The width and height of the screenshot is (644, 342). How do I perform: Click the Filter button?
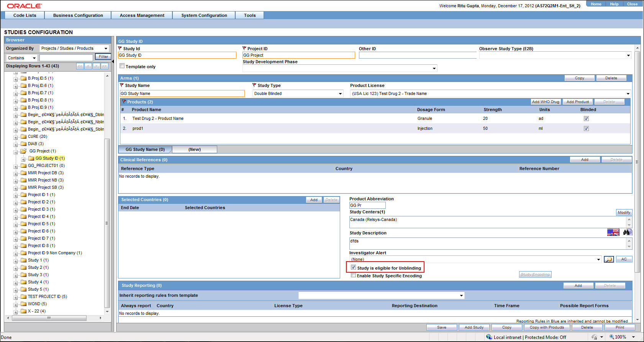click(103, 57)
